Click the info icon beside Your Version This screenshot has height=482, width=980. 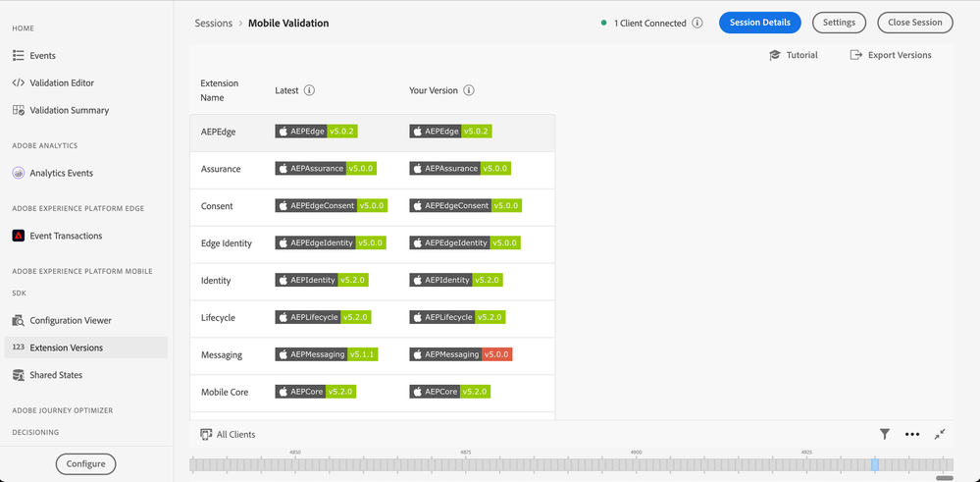468,90
